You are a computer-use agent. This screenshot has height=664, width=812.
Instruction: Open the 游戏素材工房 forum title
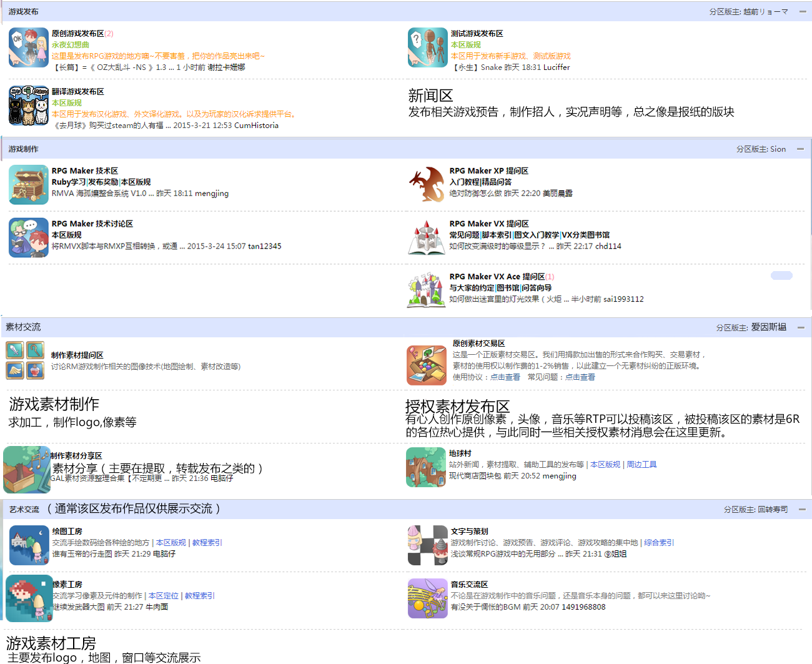[x=51, y=643]
